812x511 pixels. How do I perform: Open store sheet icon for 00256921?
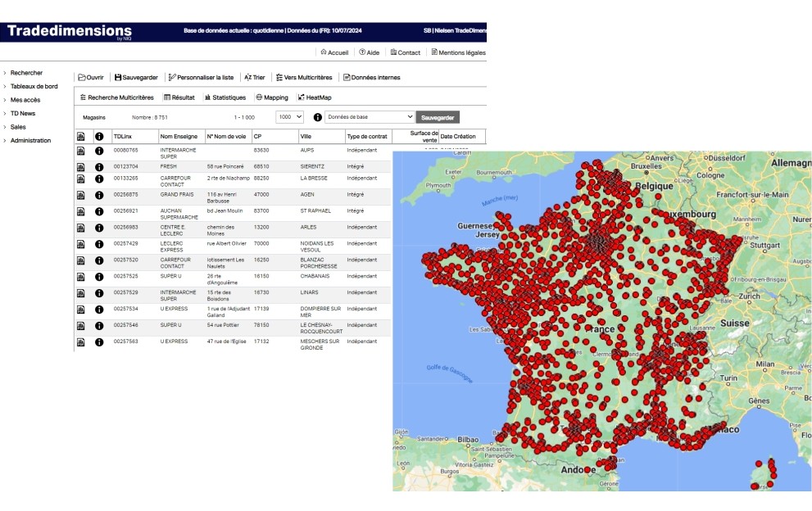[x=81, y=212]
